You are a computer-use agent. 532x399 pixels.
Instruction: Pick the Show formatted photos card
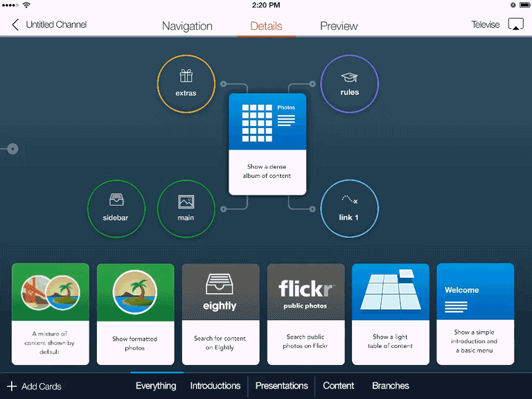(135, 314)
